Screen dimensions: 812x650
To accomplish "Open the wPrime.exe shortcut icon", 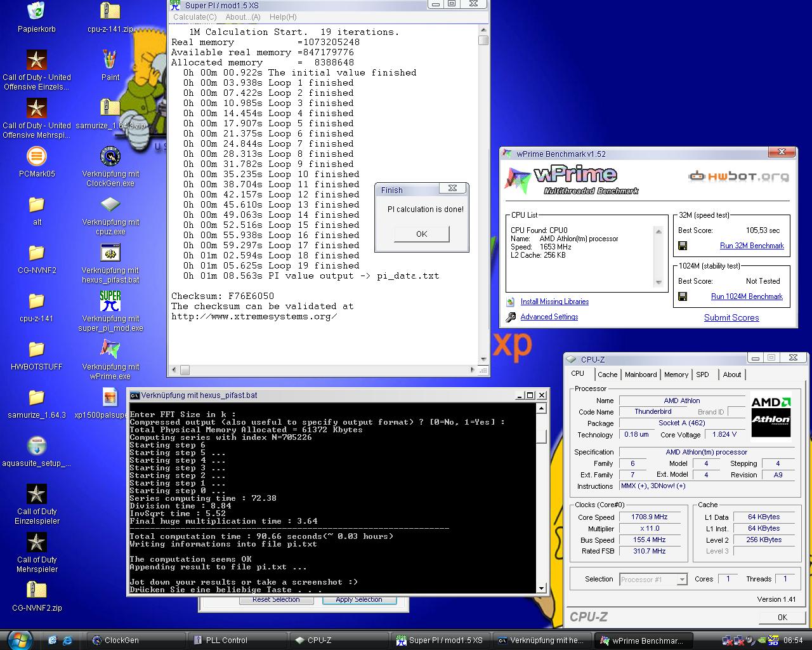I will pos(110,349).
